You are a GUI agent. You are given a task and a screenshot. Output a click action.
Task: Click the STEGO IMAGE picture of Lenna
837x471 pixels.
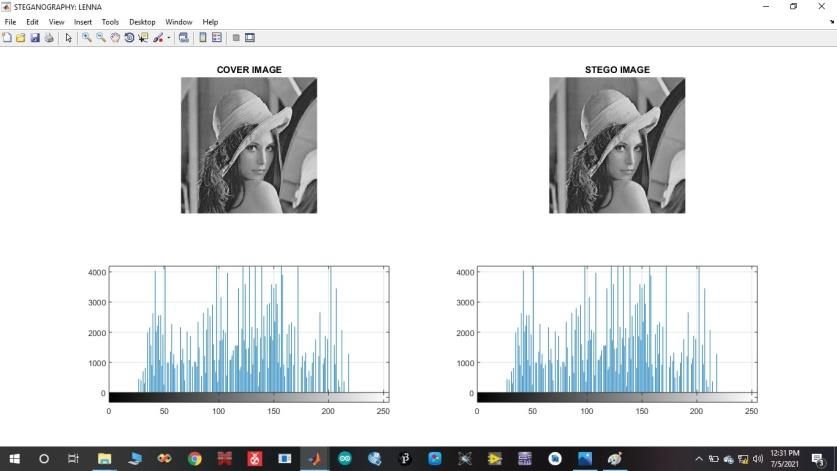click(617, 145)
